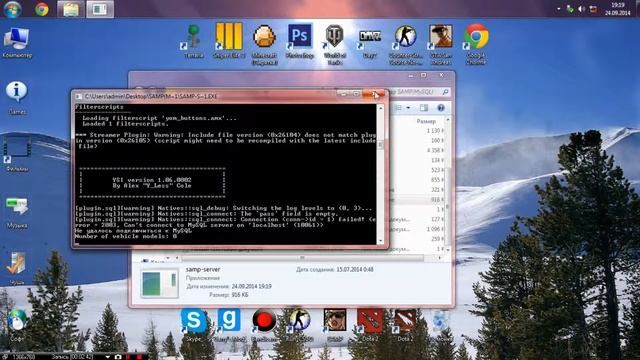
Task: Click the creation date 15.07.2014 0:48
Action: 355,269
